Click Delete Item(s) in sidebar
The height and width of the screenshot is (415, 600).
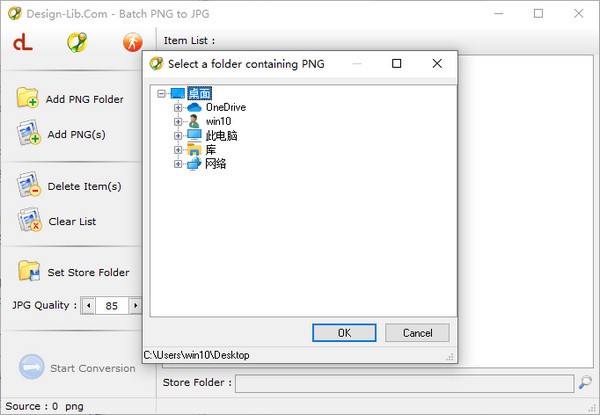click(x=70, y=186)
